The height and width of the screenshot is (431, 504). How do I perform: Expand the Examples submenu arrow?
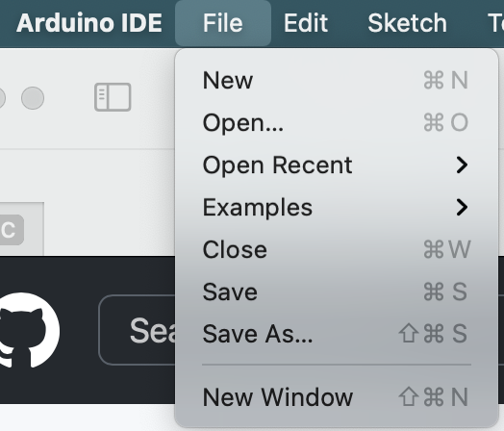click(462, 207)
